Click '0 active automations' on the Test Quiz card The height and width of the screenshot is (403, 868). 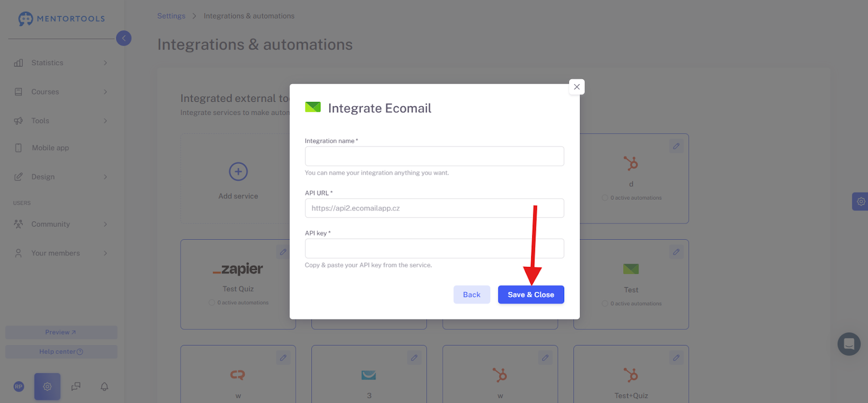(243, 303)
